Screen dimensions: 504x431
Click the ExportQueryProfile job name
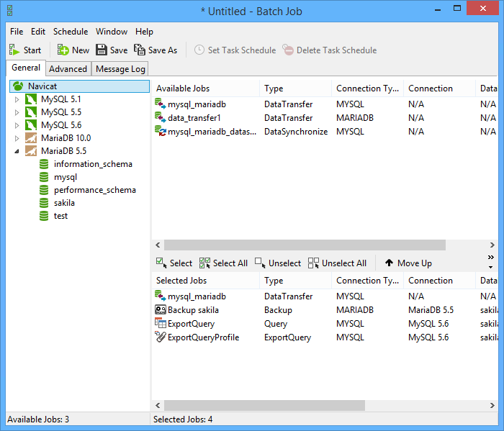[x=204, y=337]
